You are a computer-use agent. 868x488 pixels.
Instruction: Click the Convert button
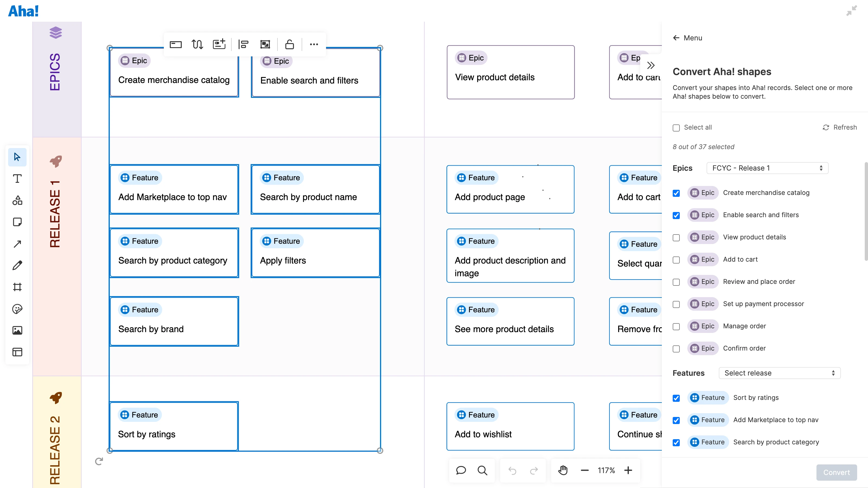coord(837,472)
